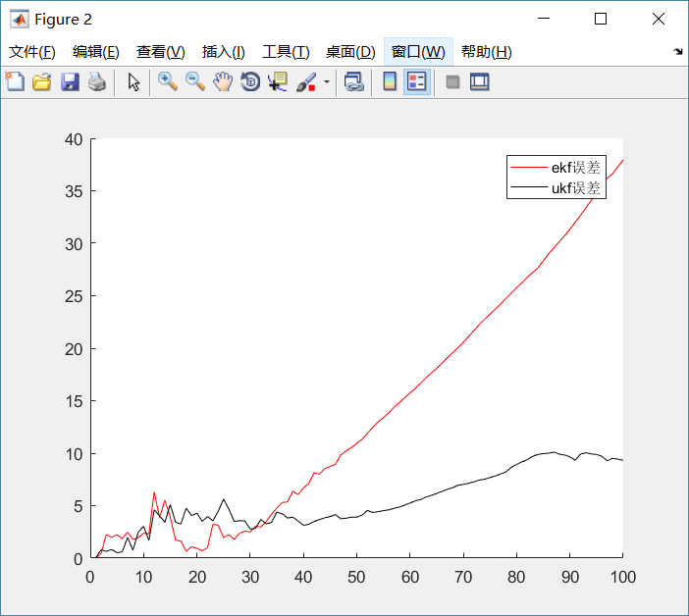This screenshot has width=689, height=616.
Task: Expand the Brush tool color dropdown arrow
Action: click(327, 82)
